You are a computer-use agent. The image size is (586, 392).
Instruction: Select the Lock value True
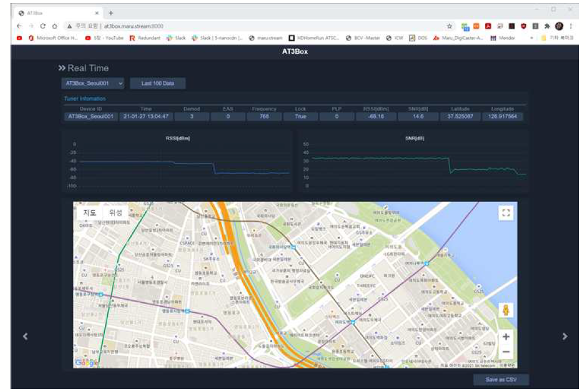300,117
